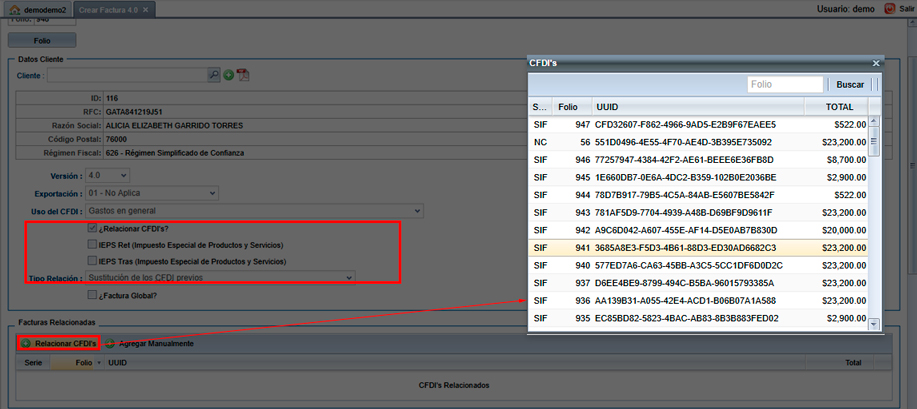
Task: Enable the IEPS Ret checkbox
Action: click(93, 245)
